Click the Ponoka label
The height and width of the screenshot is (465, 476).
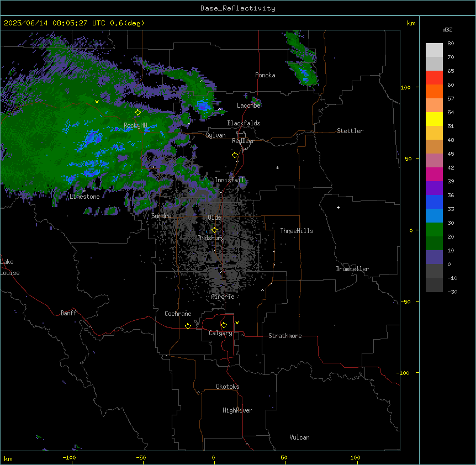(265, 75)
